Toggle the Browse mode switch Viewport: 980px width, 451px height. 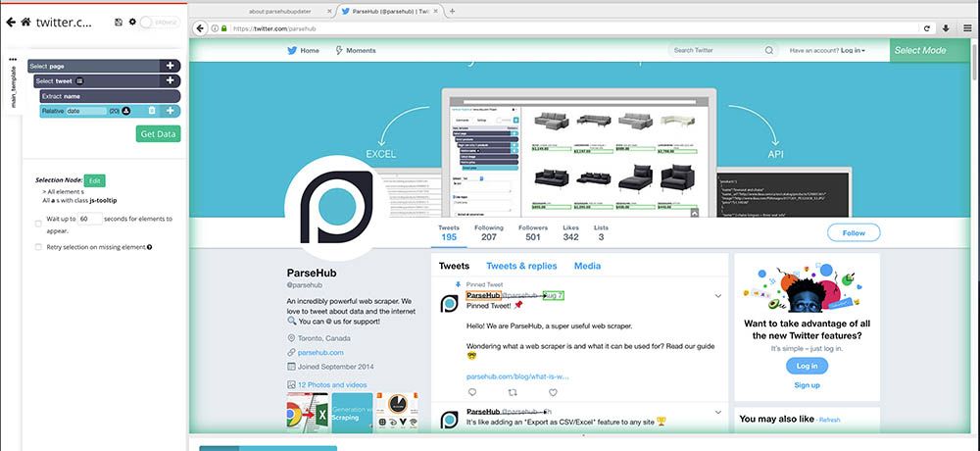coord(160,22)
